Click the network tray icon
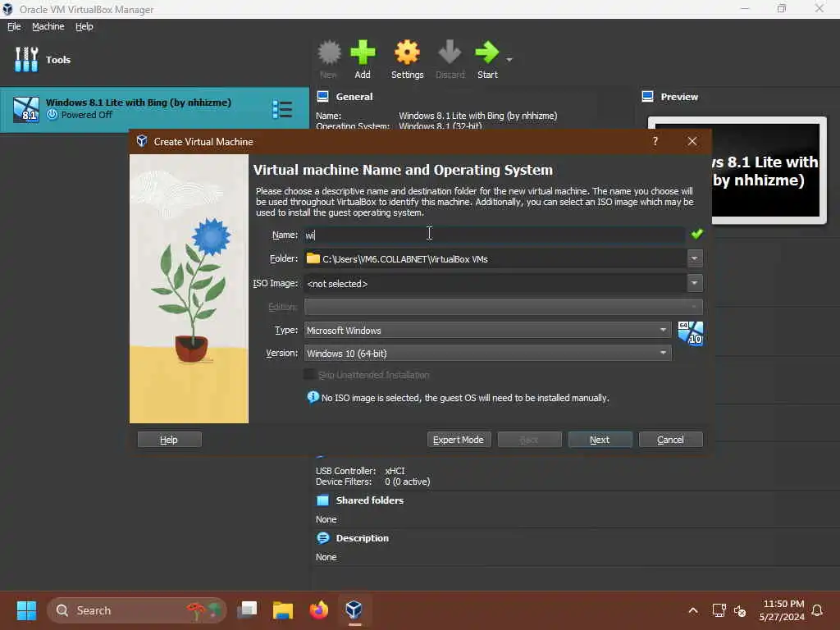This screenshot has height=630, width=840. tap(719, 610)
